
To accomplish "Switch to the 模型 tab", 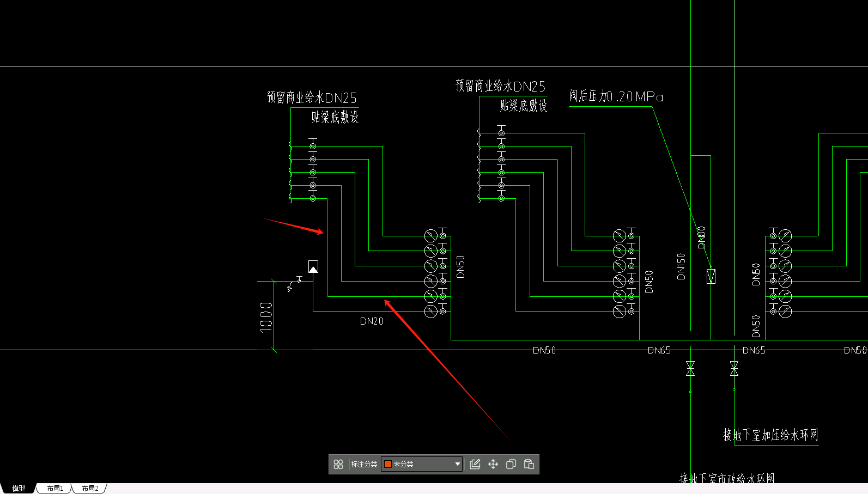I will (19, 489).
